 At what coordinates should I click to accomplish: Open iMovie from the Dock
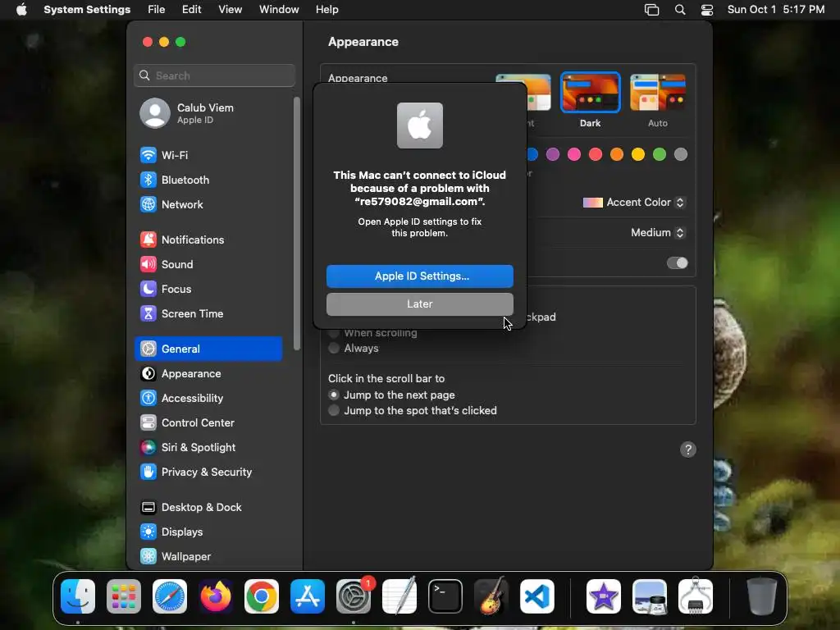tap(604, 596)
